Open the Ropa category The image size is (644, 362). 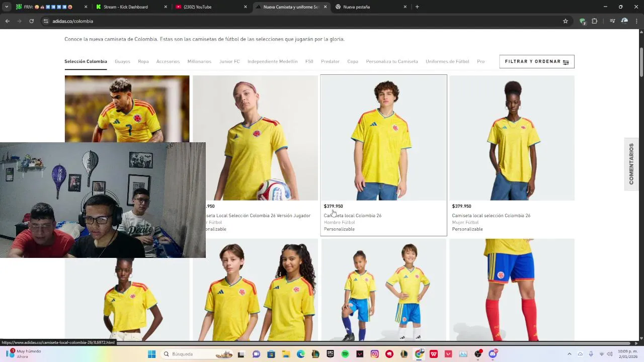tap(143, 61)
